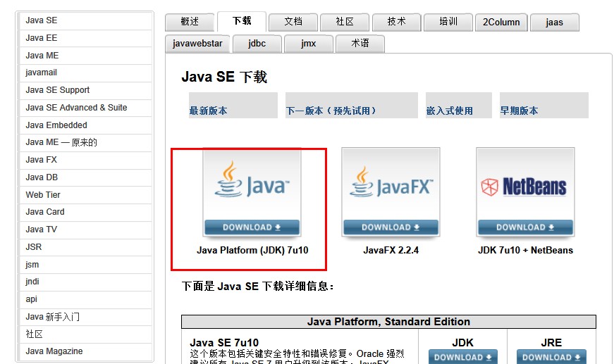Click the JavaFX 2.2.4 caption

click(391, 250)
